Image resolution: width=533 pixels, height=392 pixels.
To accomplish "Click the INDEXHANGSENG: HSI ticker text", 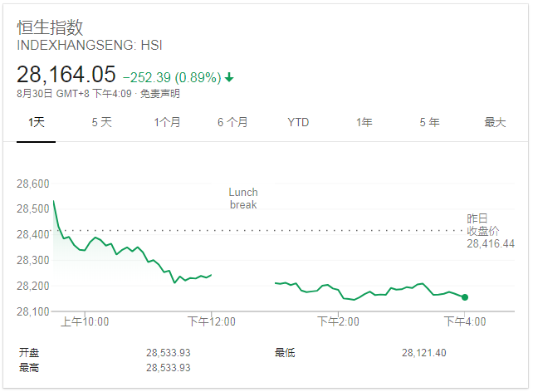I will pos(90,45).
